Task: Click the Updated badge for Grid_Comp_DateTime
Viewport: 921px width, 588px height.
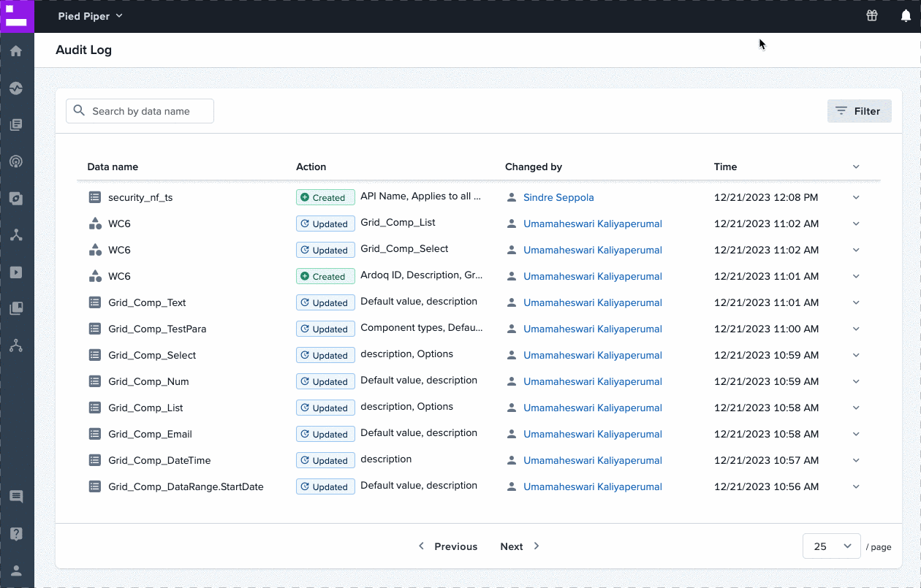Action: click(325, 460)
